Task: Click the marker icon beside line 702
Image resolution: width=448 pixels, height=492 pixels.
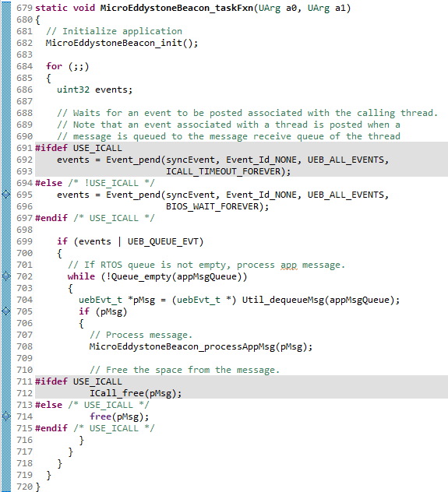Action: pyautogui.click(x=6, y=276)
